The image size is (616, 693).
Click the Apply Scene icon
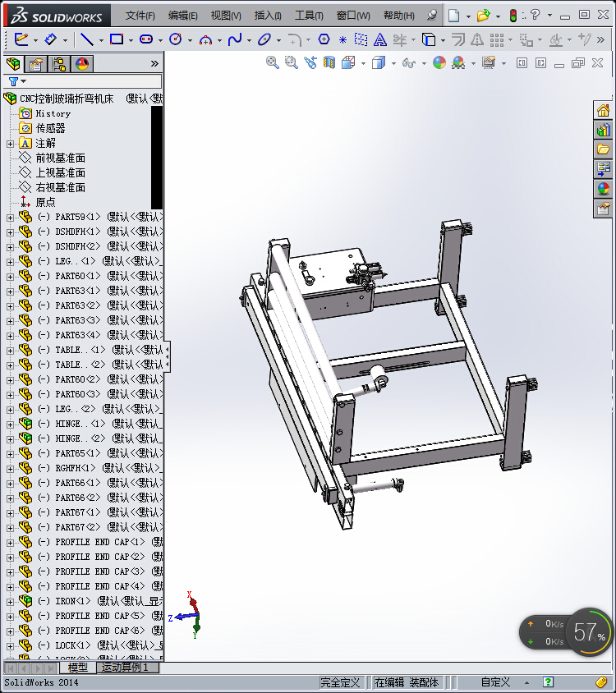[x=458, y=62]
